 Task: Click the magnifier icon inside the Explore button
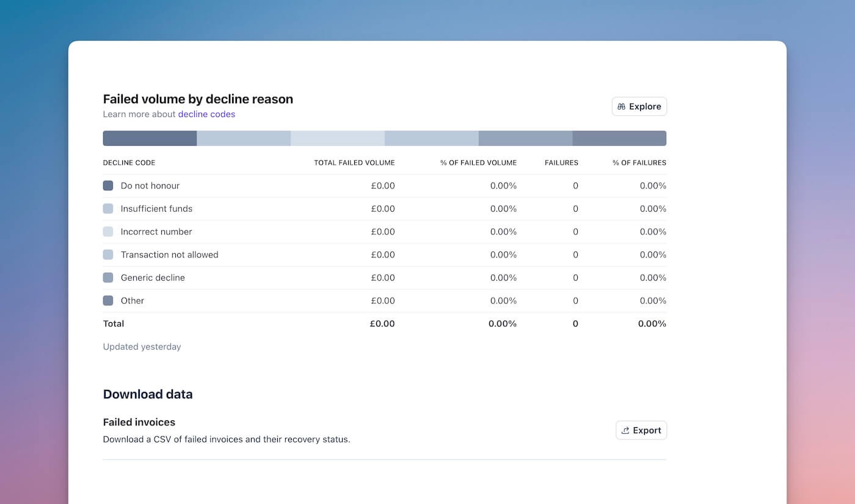621,106
